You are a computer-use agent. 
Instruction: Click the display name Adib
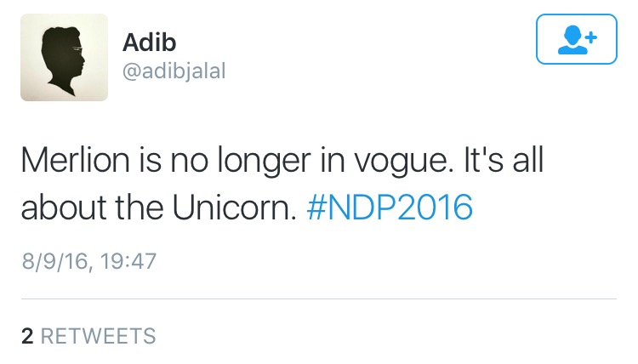[150, 42]
